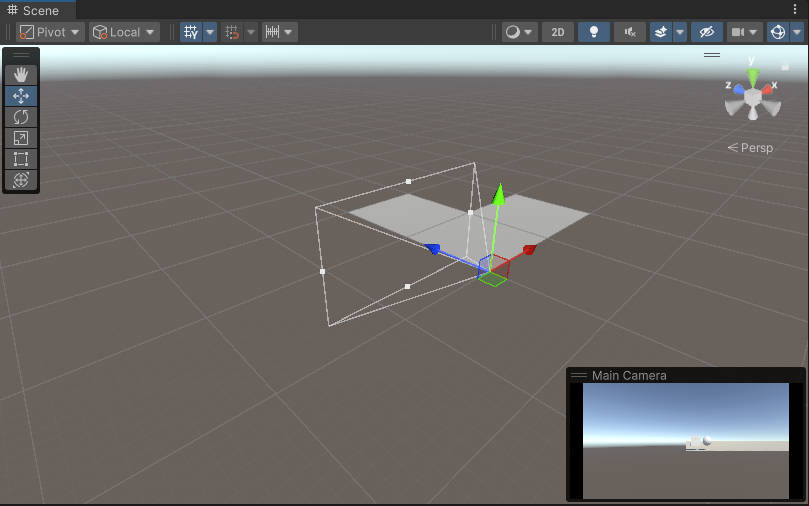Screen dimensions: 809x506
Task: Open the Local handle rotation dropdown
Action: click(124, 32)
